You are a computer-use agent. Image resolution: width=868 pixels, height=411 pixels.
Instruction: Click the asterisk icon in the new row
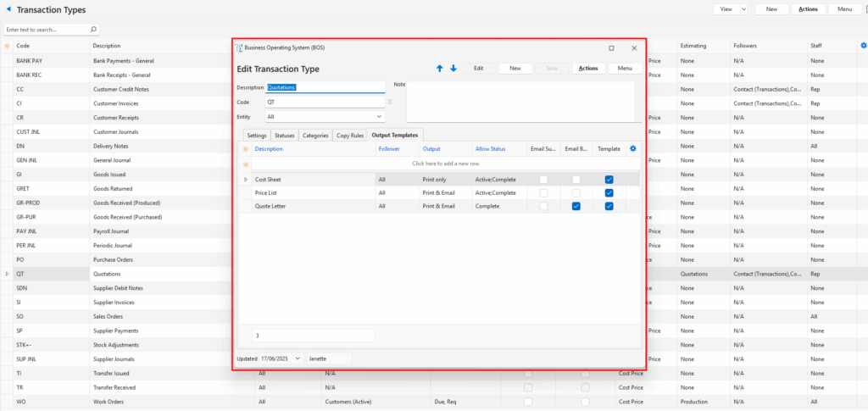(x=246, y=164)
